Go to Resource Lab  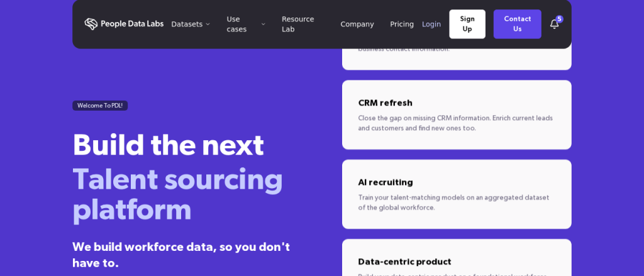click(297, 25)
